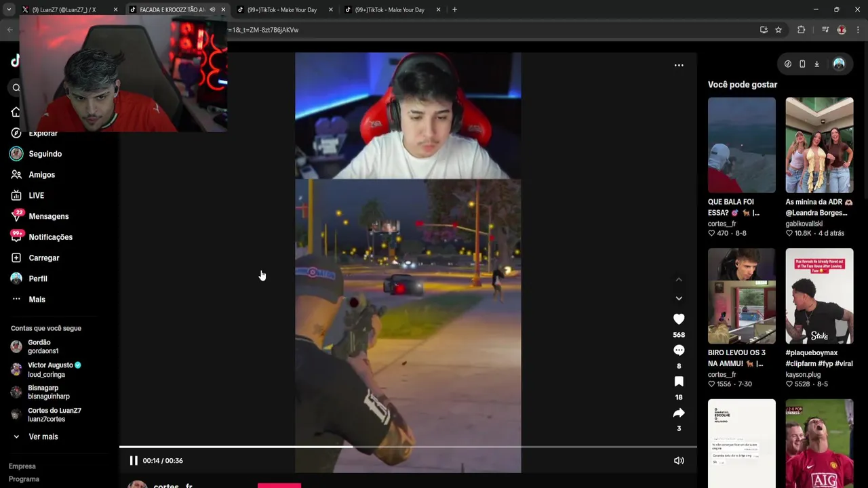Click the mobile app phone icon
Image resolution: width=868 pixels, height=488 pixels.
[x=802, y=64]
